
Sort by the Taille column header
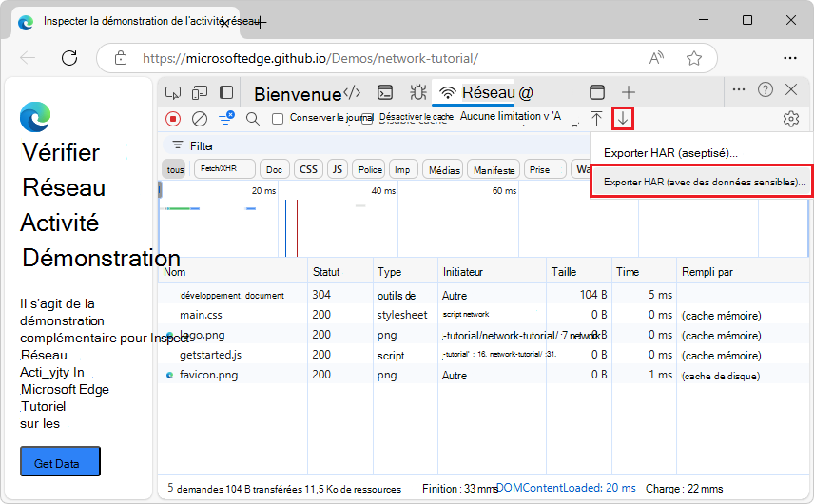pyautogui.click(x=579, y=271)
